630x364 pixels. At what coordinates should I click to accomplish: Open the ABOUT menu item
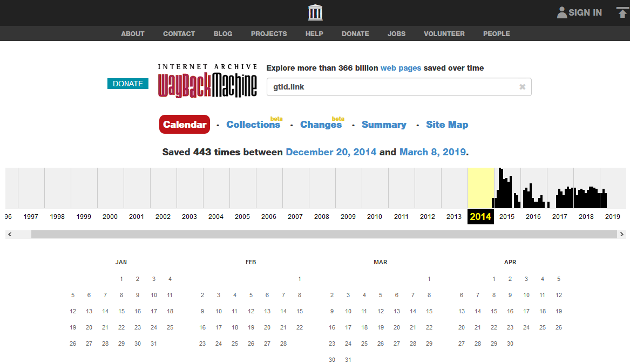tap(133, 34)
